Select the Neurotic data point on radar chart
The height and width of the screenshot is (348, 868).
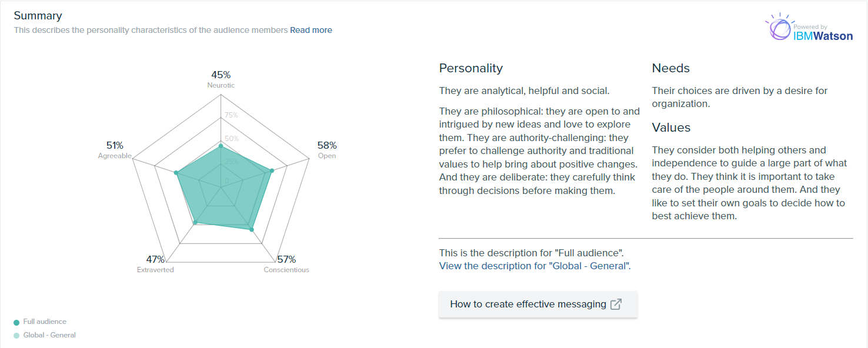click(221, 145)
